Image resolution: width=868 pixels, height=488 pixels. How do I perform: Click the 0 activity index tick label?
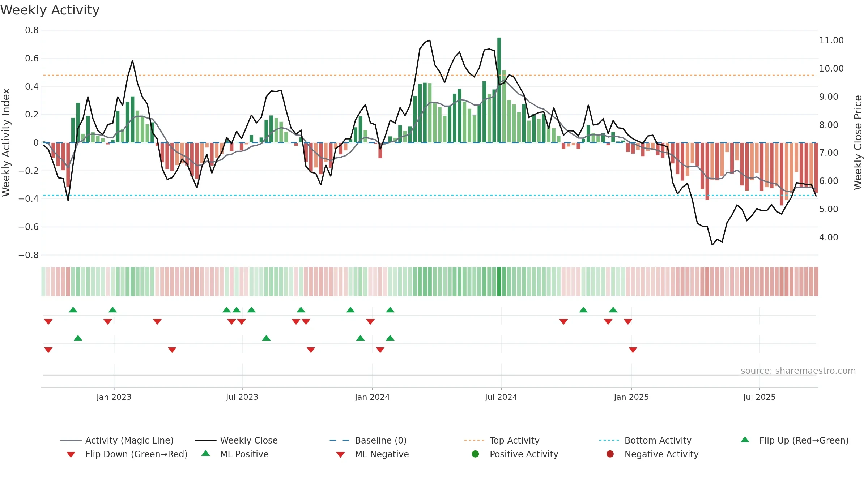[x=36, y=143]
